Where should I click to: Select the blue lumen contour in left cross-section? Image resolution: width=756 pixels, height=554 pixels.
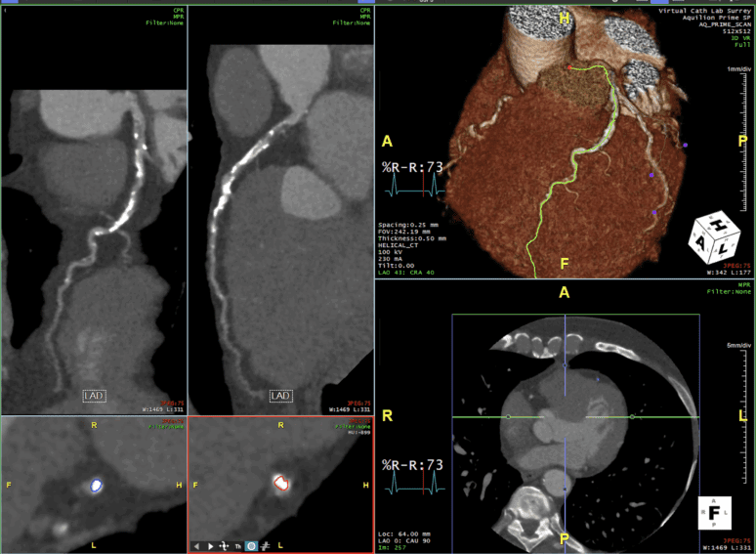[x=96, y=484]
